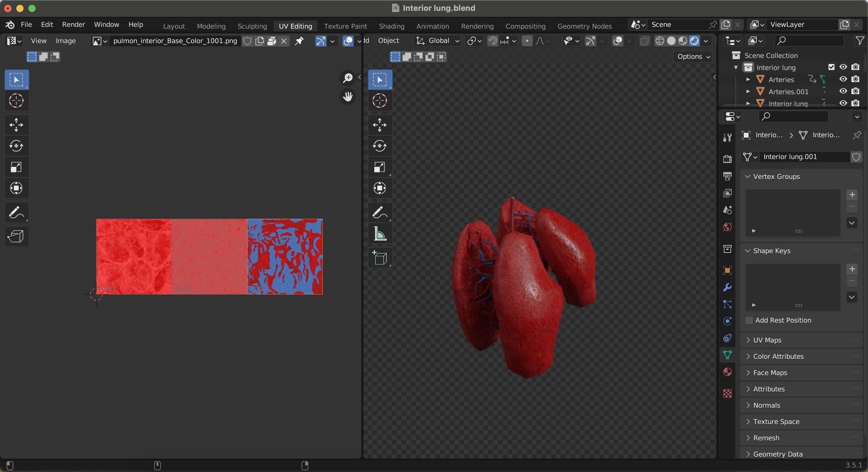Hide Arteries object in viewport
Image resolution: width=868 pixels, height=472 pixels.
843,79
